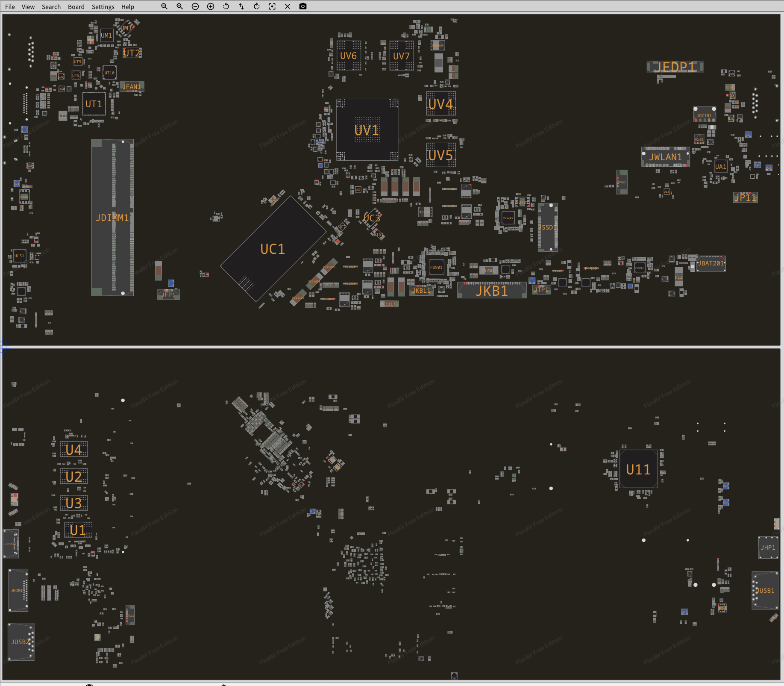Click the zoom out minus-circle icon
This screenshot has height=686, width=784.
[195, 6]
